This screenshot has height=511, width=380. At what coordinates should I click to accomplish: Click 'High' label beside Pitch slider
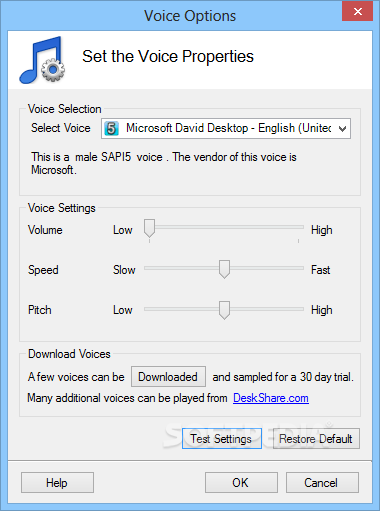(x=322, y=310)
